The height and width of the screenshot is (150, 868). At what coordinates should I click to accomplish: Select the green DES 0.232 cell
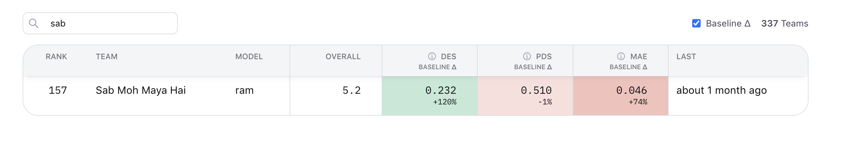point(429,96)
